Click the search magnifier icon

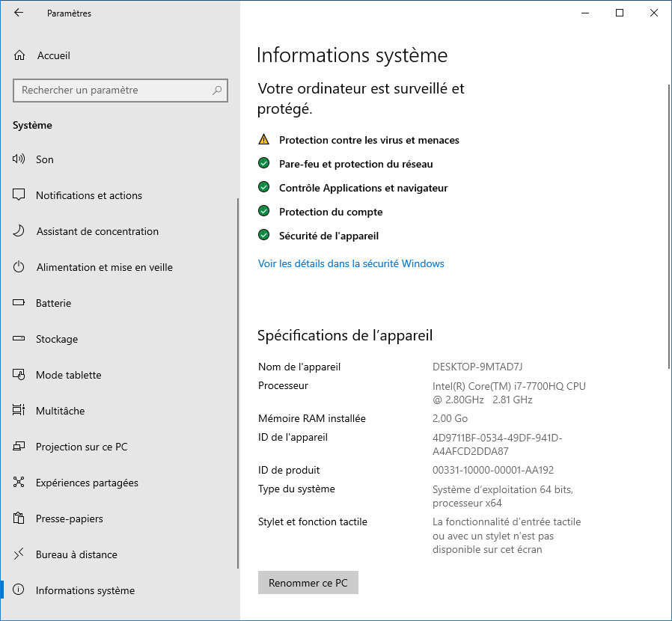pyautogui.click(x=217, y=91)
